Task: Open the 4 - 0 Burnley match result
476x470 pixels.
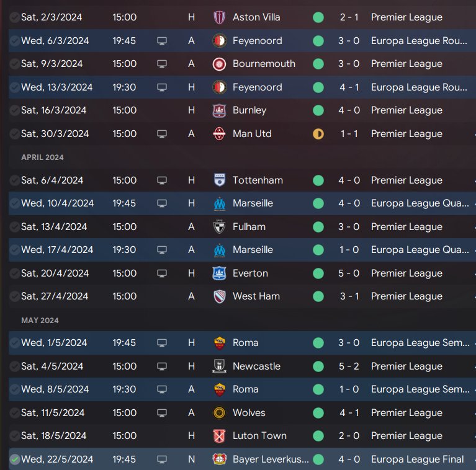Action: [349, 110]
